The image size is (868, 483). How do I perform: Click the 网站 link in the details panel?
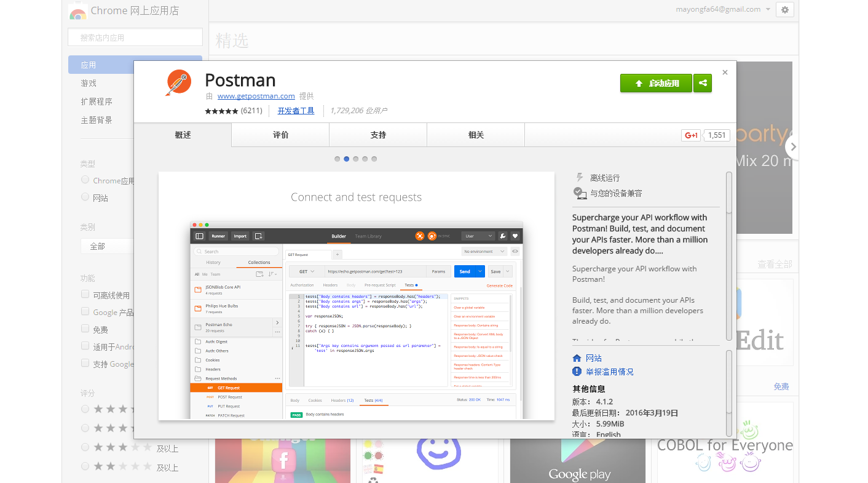[x=594, y=358]
